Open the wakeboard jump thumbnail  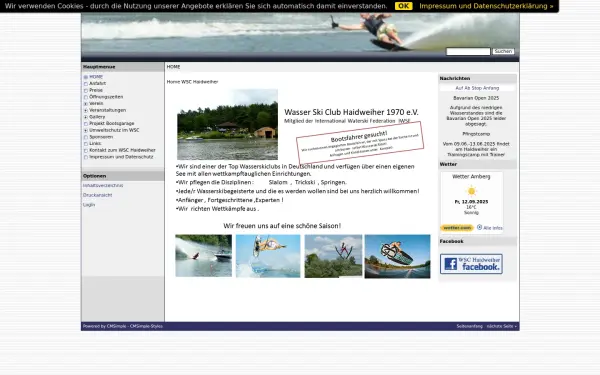397,256
